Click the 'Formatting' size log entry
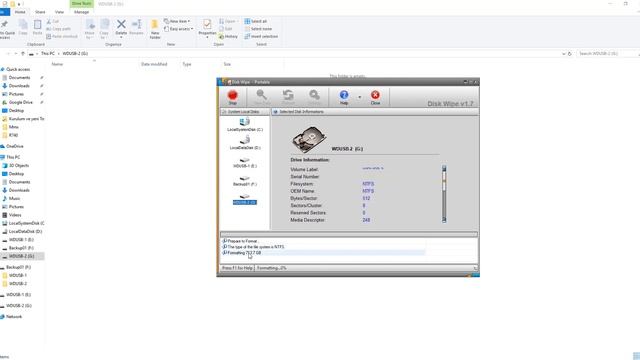The width and height of the screenshot is (640, 360). point(242,253)
